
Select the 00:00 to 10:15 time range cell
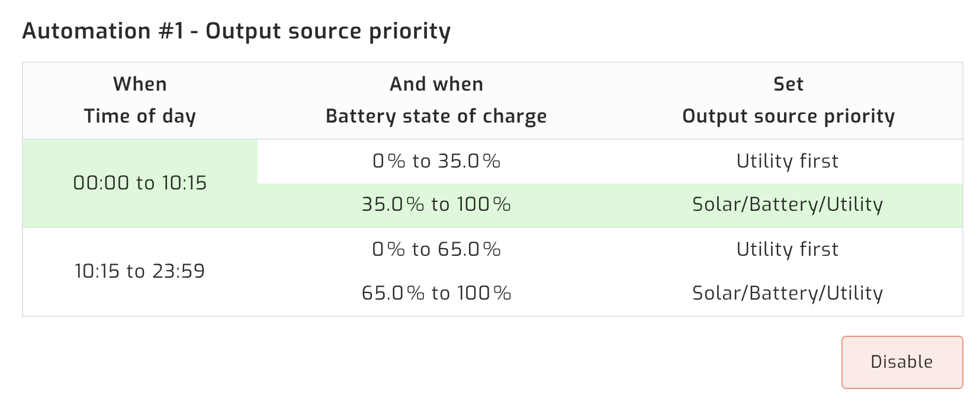140,183
